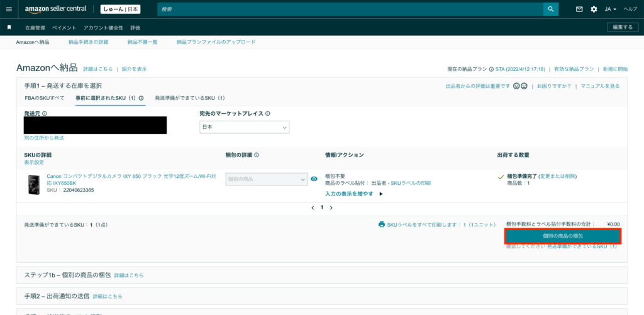This screenshot has width=644, height=315.
Task: Go to next page arrow in pagination
Action: [331, 208]
